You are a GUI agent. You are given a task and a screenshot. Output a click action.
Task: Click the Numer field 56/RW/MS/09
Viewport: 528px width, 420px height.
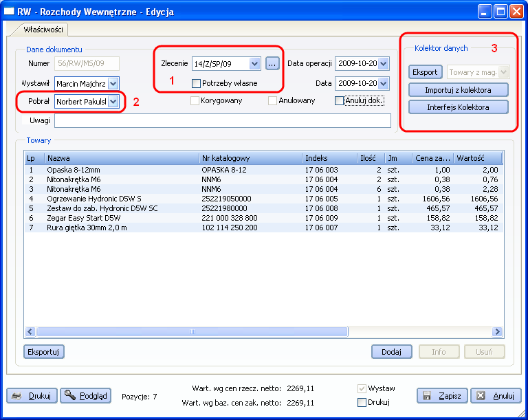pos(87,63)
